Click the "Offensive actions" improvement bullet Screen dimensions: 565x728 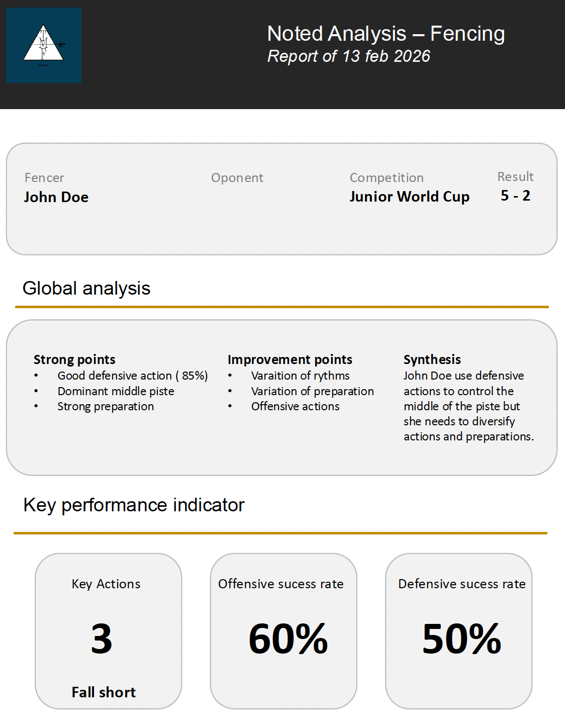point(295,406)
